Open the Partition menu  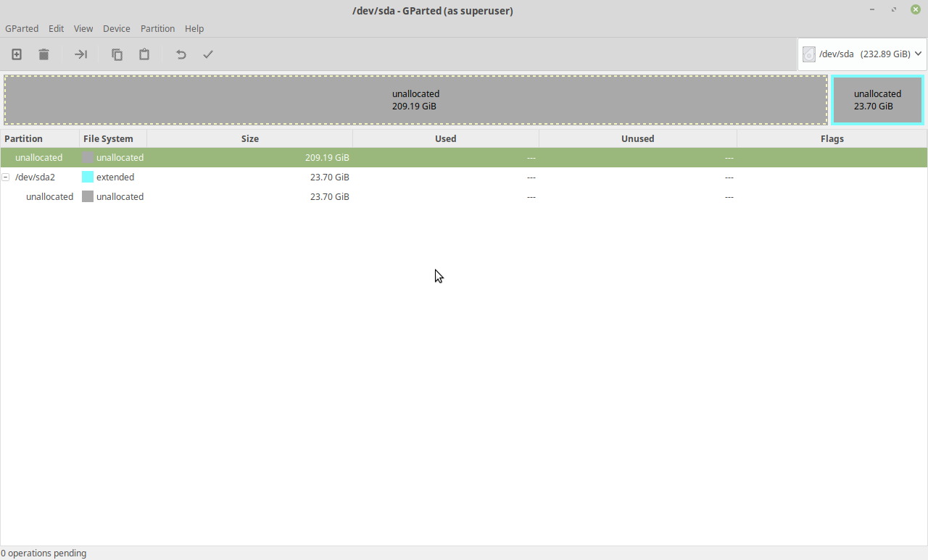157,28
